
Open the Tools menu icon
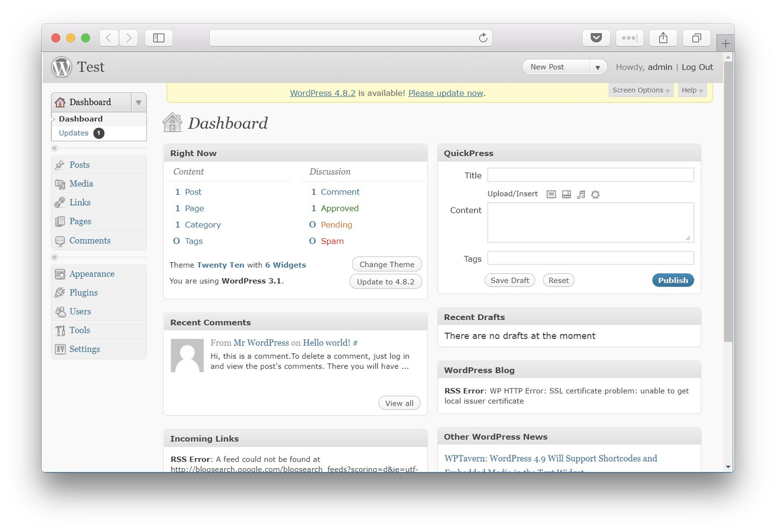pyautogui.click(x=60, y=330)
